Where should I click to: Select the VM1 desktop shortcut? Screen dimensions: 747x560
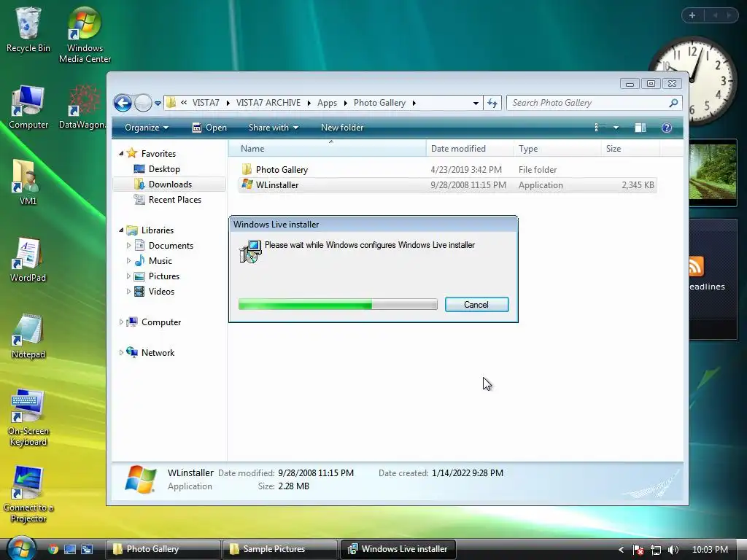pyautogui.click(x=28, y=183)
